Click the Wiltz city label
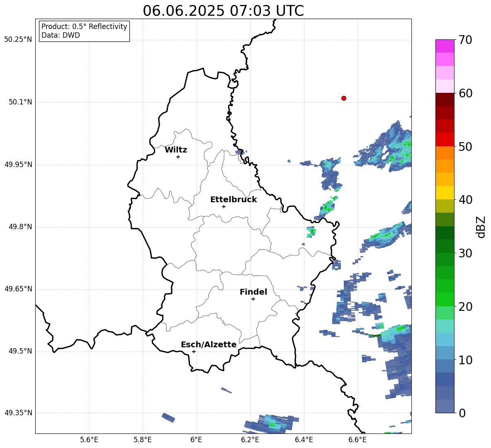Screen dimensions: 491x448 (x=176, y=150)
